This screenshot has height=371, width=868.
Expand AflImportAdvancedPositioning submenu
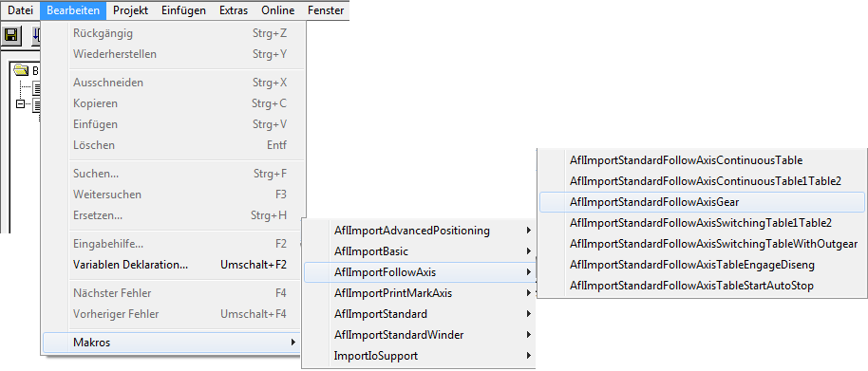click(x=420, y=230)
